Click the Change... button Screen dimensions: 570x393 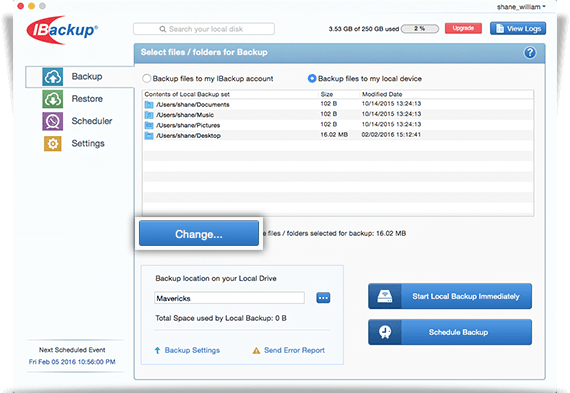199,233
